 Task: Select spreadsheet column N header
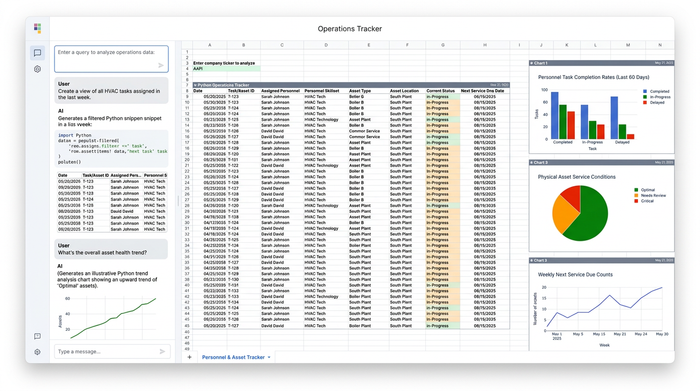(x=660, y=45)
